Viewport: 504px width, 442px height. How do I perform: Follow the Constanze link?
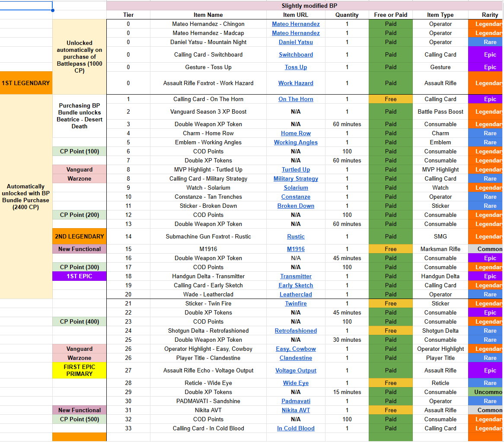pyautogui.click(x=296, y=197)
